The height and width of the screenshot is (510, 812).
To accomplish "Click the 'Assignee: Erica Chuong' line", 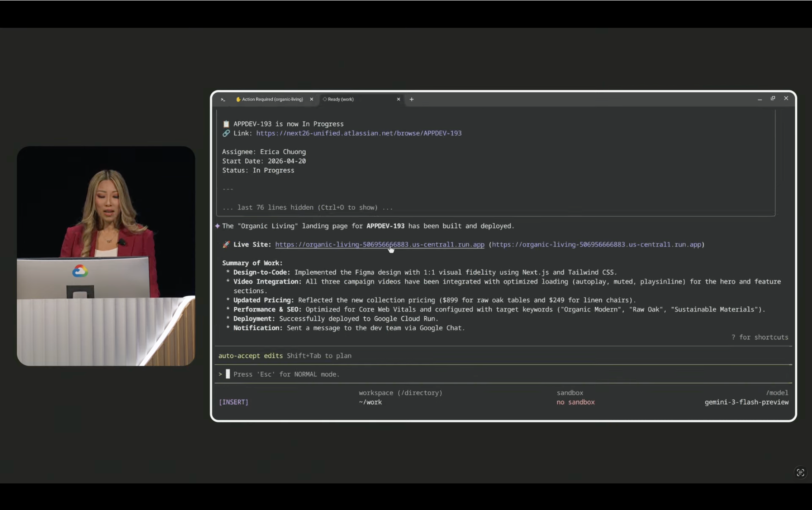I will tap(264, 152).
